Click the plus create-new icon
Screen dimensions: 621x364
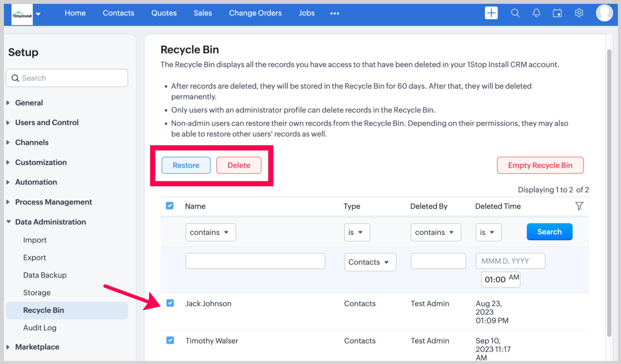pyautogui.click(x=491, y=13)
